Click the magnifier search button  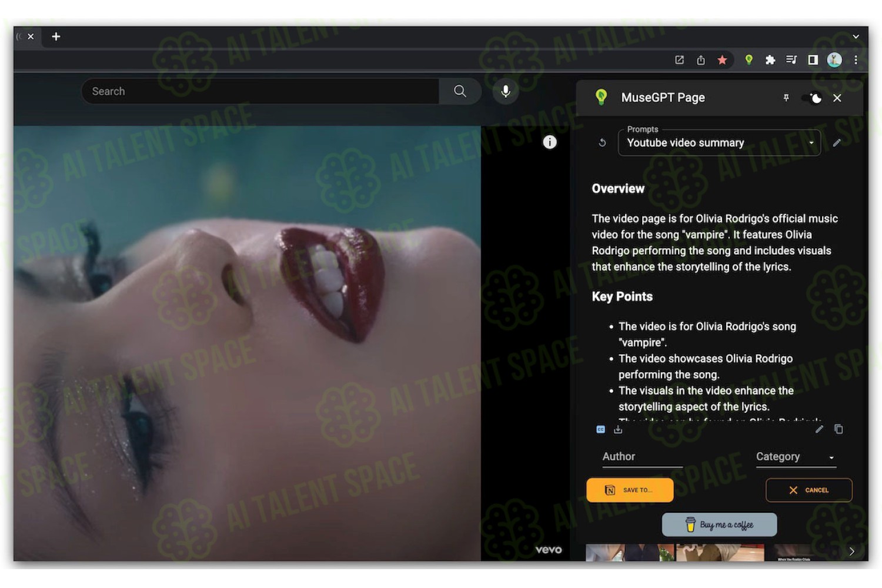(460, 91)
